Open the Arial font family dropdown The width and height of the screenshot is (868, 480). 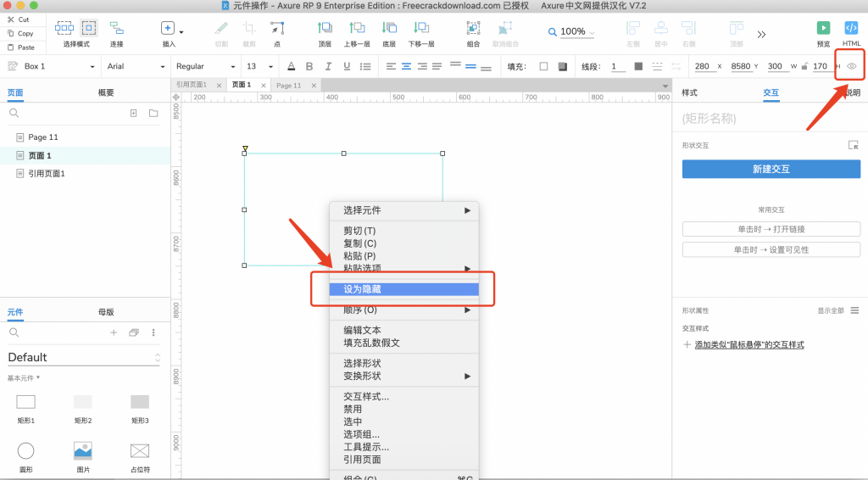[134, 66]
